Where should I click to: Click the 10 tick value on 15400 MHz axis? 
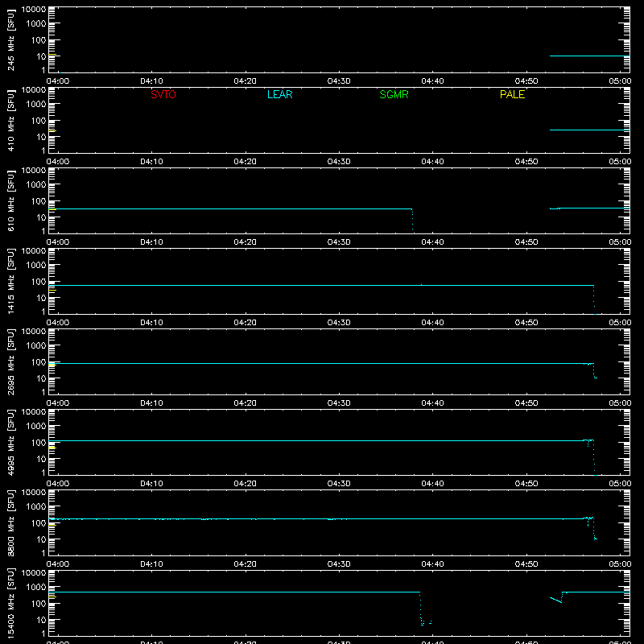(x=41, y=620)
